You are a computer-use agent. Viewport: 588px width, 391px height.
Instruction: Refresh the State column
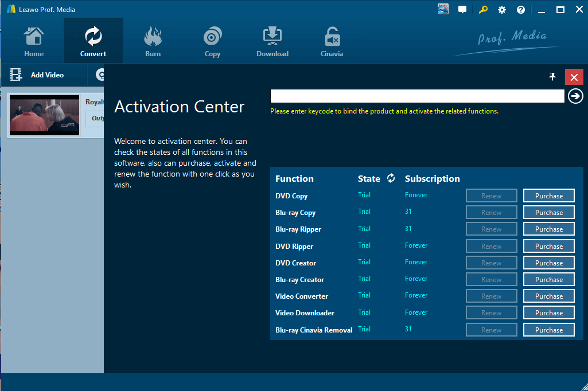(x=391, y=178)
